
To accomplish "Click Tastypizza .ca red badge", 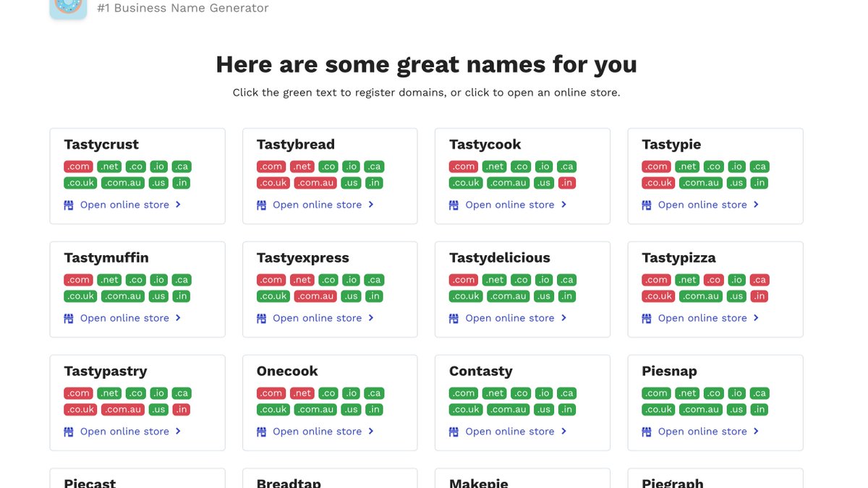I will pyautogui.click(x=759, y=280).
